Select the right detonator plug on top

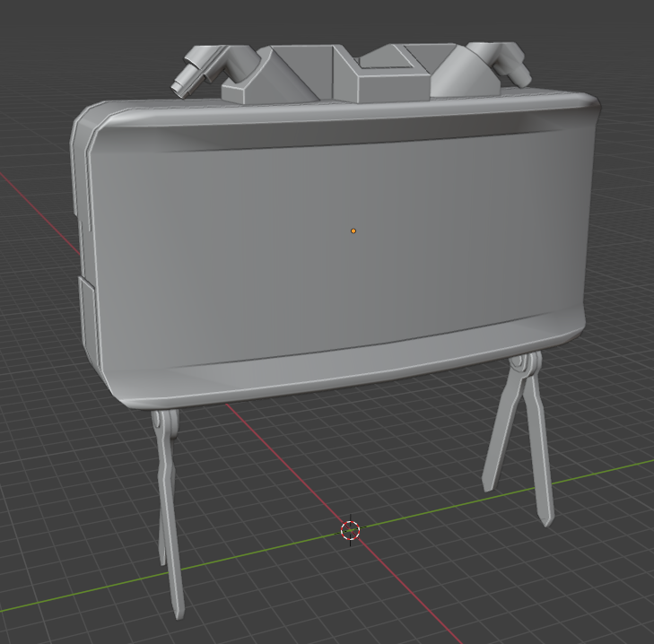pyautogui.click(x=501, y=63)
